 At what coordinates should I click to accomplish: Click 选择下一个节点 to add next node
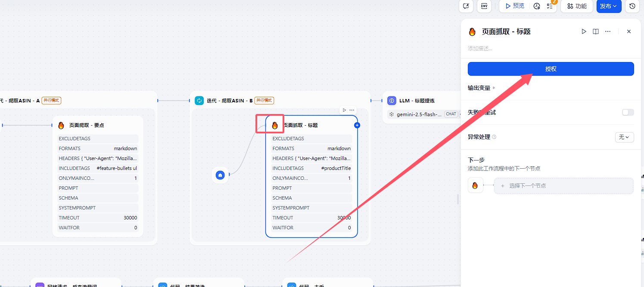pos(564,186)
